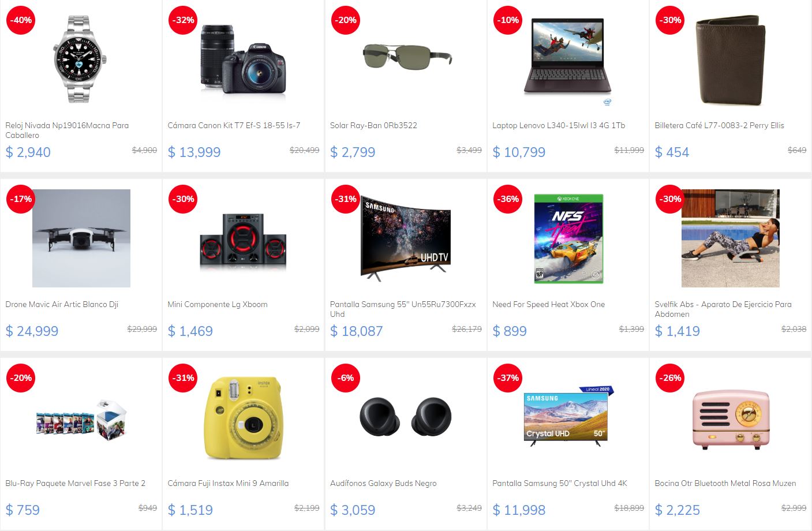This screenshot has height=531, width=812.
Task: Click the $ 10,799 Lenovo laptop price
Action: pos(519,152)
